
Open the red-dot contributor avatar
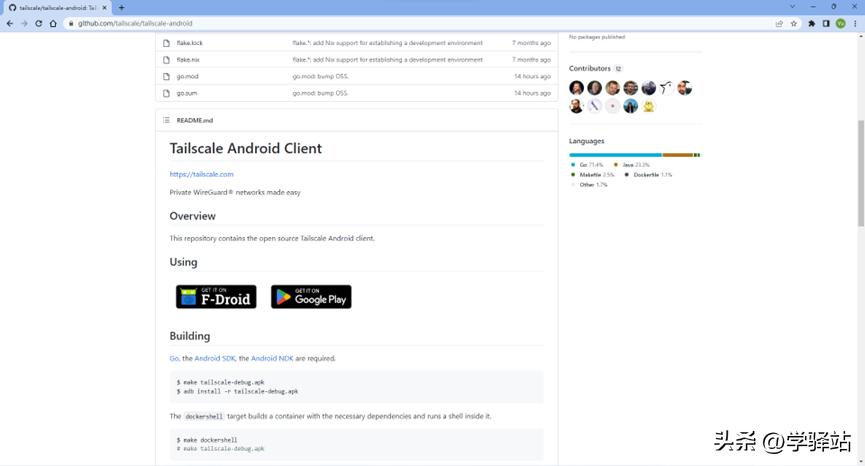click(612, 106)
